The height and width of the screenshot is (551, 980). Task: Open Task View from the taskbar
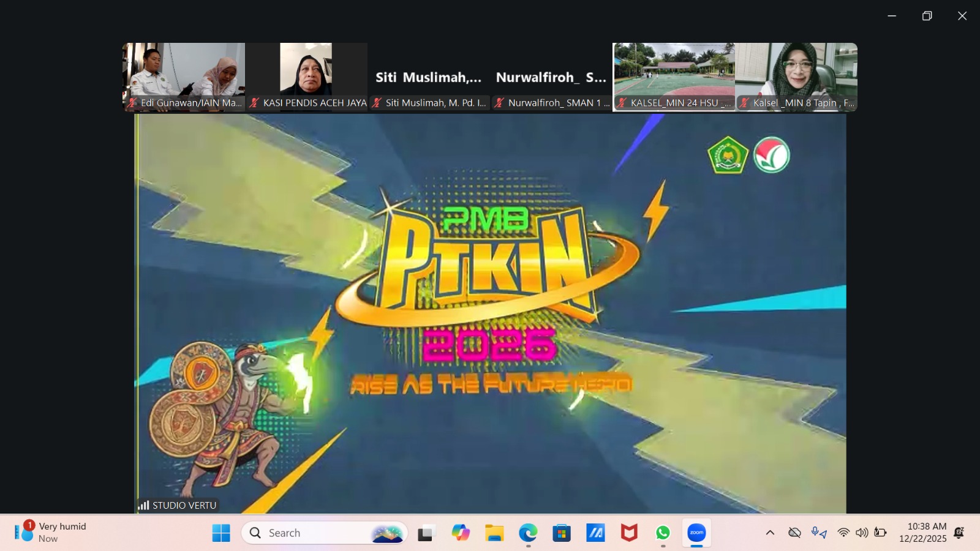point(426,533)
